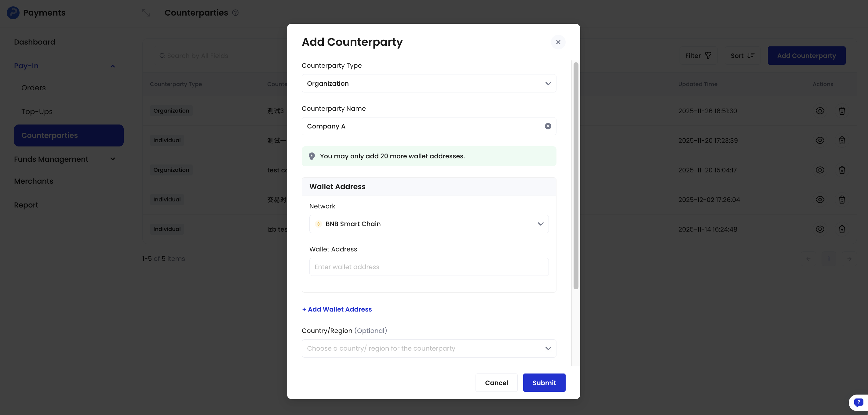Click the Enter wallet address input field
868x415 pixels.
click(x=429, y=267)
